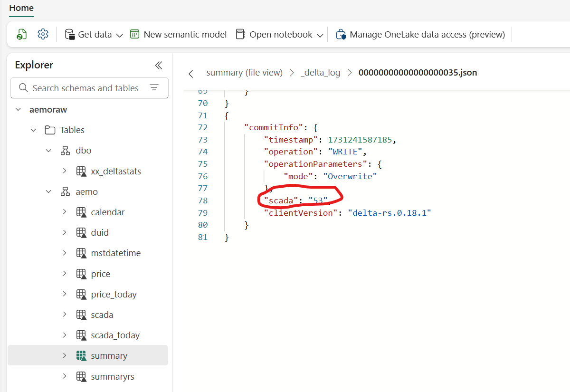Viewport: 570px width, 392px height.
Task: Click the 00000000000000000035.json breadcrumb
Action: 418,73
